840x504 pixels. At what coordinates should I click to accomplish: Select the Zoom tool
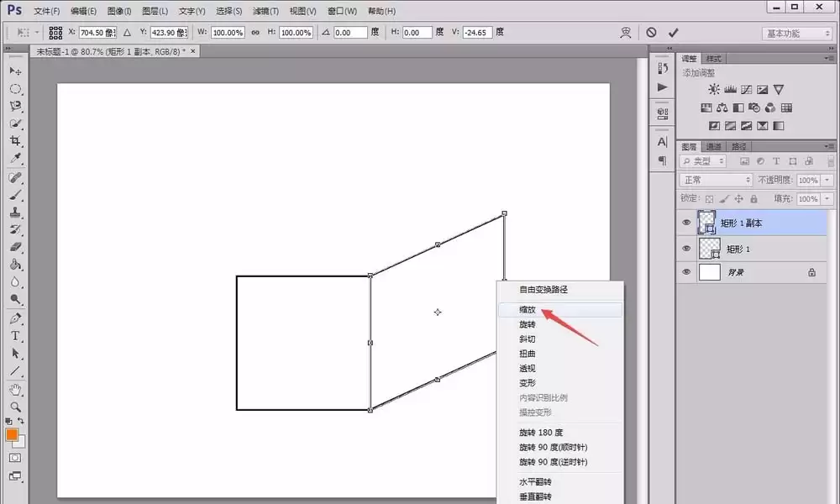pyautogui.click(x=15, y=407)
